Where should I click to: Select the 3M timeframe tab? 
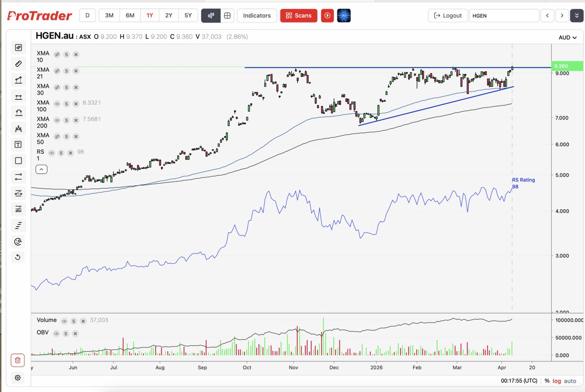coord(109,15)
